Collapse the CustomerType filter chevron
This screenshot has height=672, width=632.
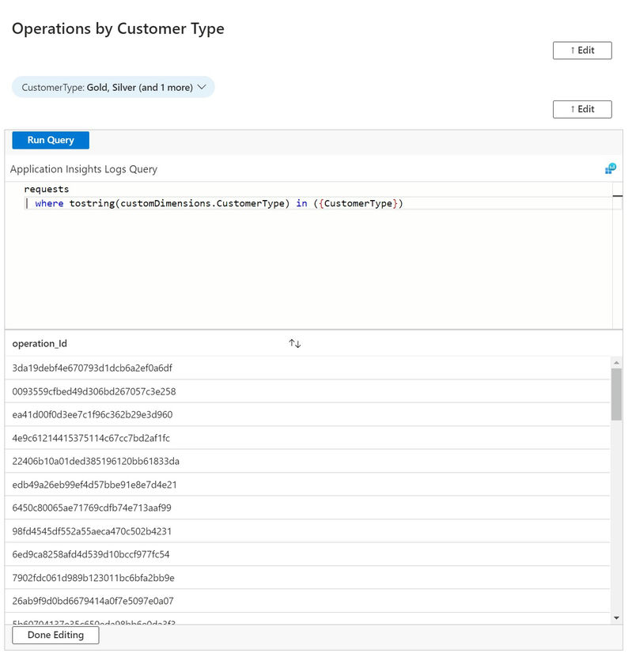(x=202, y=87)
